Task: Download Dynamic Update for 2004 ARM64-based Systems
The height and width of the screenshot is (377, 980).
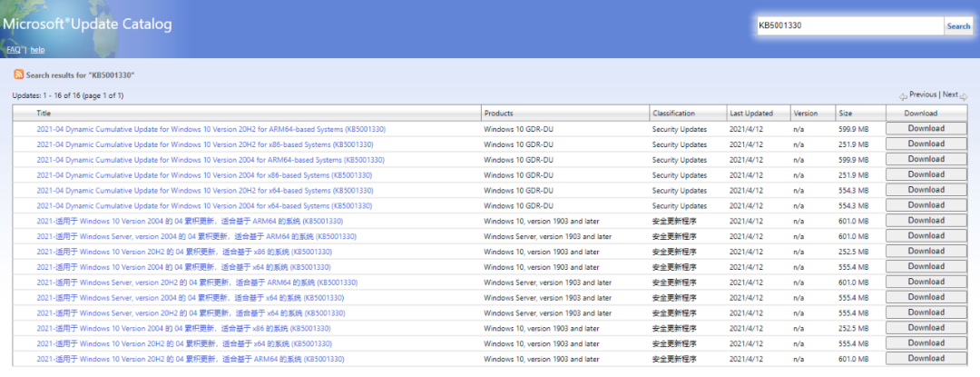Action: 926,159
